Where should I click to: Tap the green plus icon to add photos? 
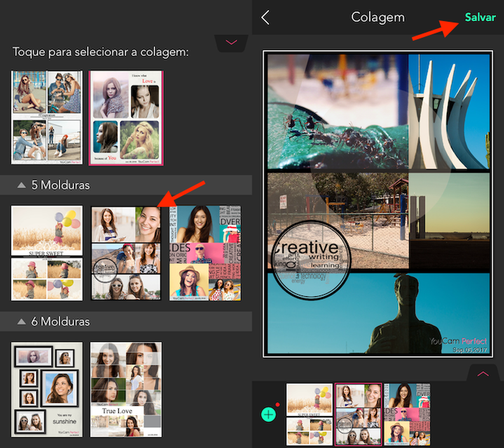click(x=269, y=414)
